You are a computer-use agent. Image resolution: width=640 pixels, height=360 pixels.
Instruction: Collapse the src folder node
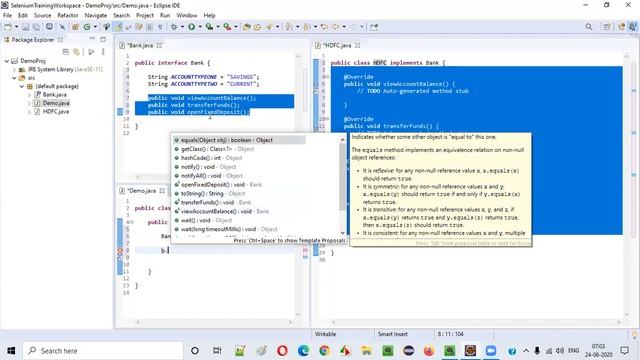click(x=14, y=78)
